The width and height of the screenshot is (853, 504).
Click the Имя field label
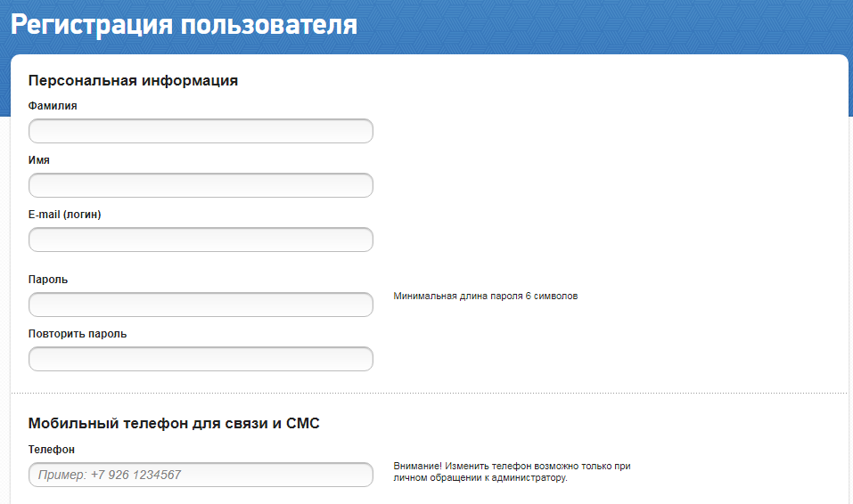(39, 159)
